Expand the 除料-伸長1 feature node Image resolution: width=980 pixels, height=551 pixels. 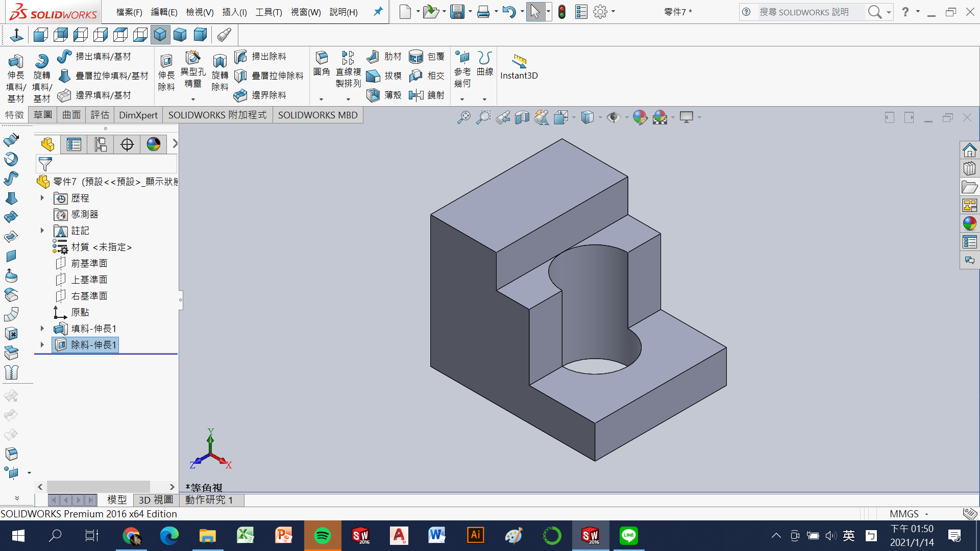click(x=42, y=345)
